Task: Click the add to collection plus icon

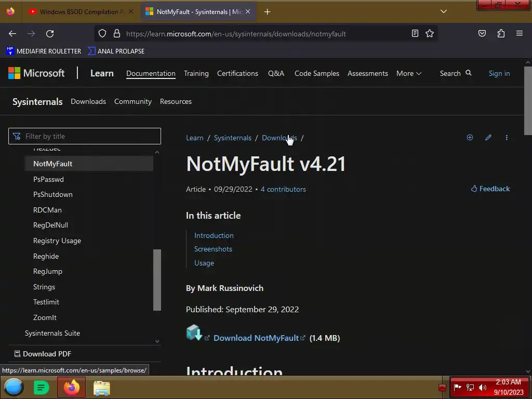Action: 470,137
